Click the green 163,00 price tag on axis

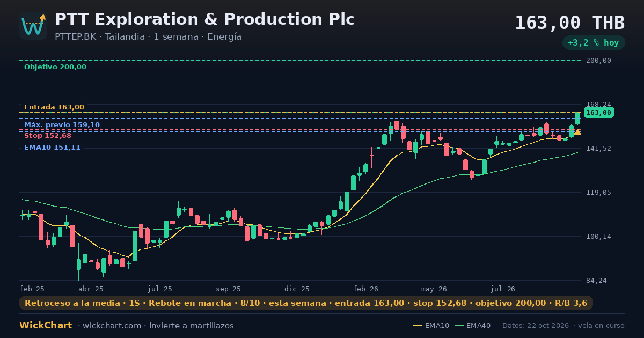(598, 113)
